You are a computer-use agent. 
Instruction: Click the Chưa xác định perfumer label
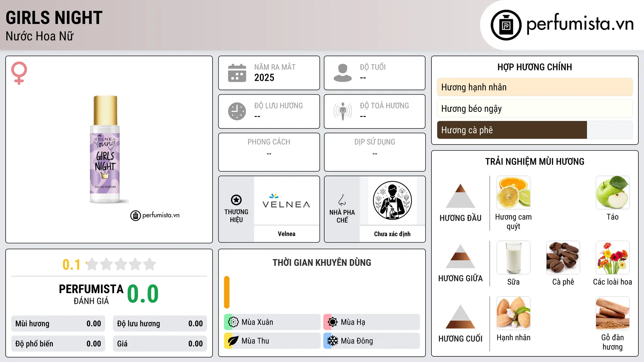[392, 234]
